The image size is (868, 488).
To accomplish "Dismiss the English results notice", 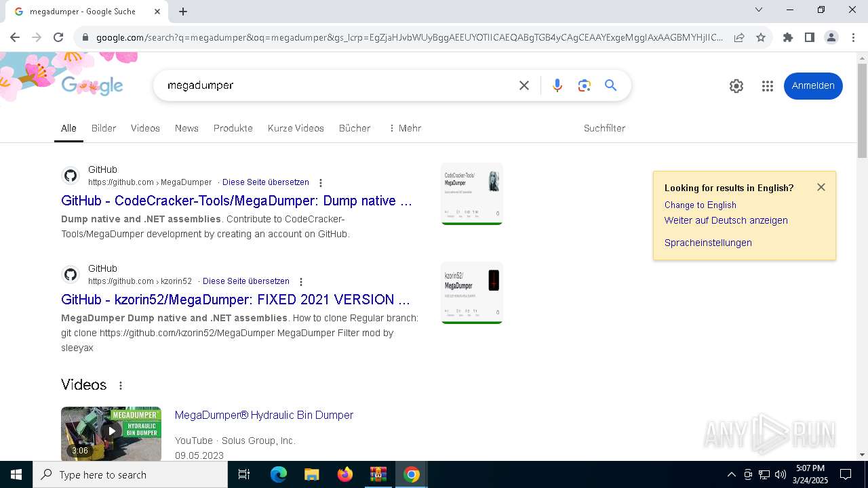I will pyautogui.click(x=821, y=187).
